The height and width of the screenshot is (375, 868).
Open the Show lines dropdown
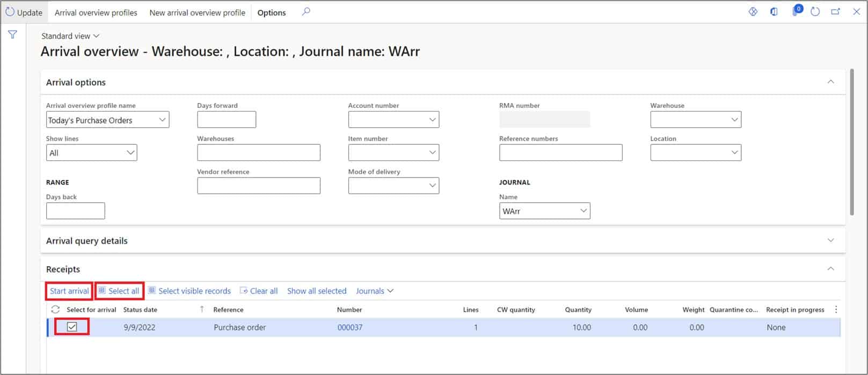[130, 153]
